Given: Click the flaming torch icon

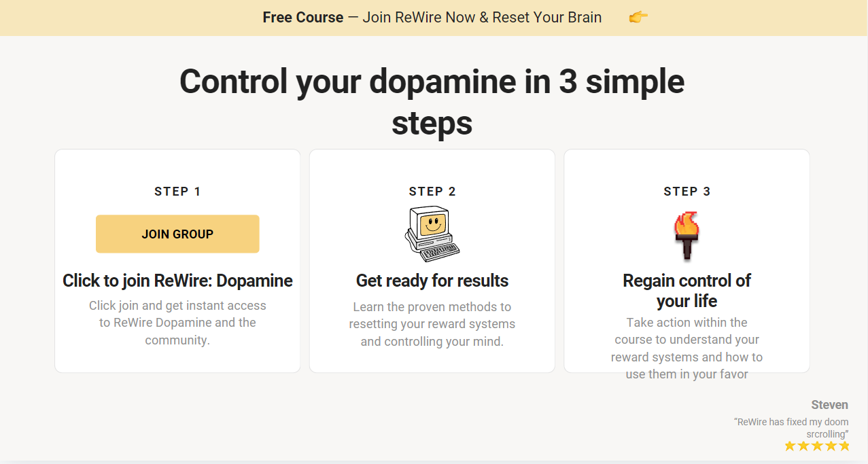Looking at the screenshot, I should tap(687, 235).
